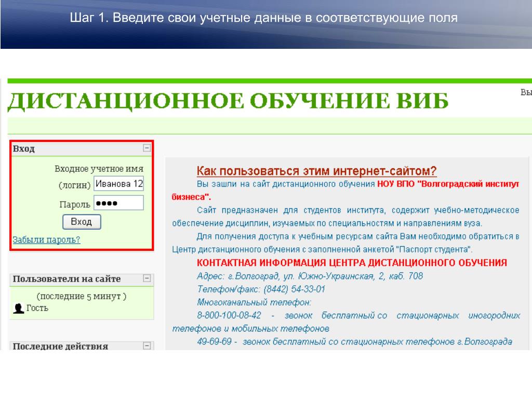532x399 pixels.
Task: Click the address line Адрес: г.Волгоград
Action: 310,276
